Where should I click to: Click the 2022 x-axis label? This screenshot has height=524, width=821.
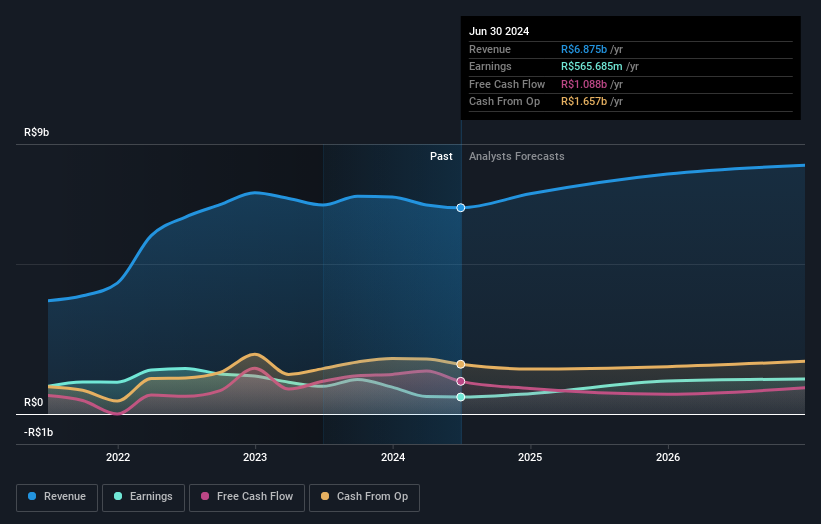tap(118, 457)
